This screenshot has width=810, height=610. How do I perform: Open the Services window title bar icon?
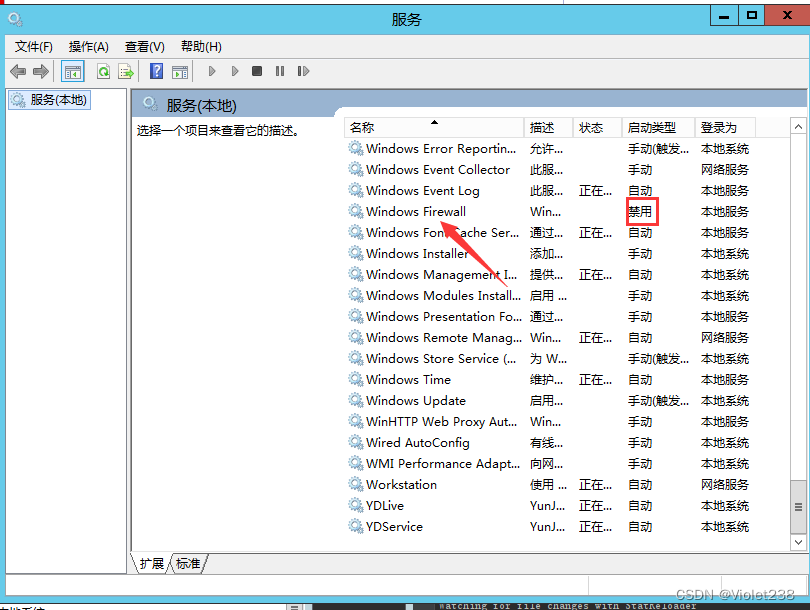15,19
